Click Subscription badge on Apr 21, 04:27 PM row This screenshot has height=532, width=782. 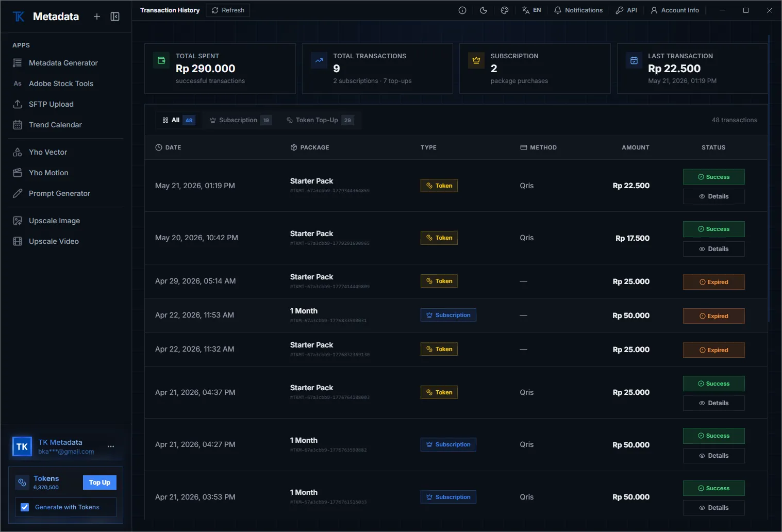(x=448, y=444)
